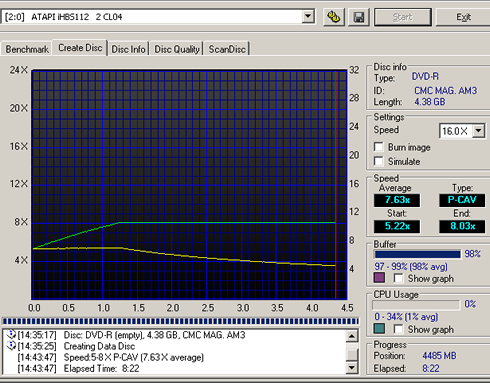Click the Exit button
Viewport: 490px width, 383px height.
(x=463, y=17)
